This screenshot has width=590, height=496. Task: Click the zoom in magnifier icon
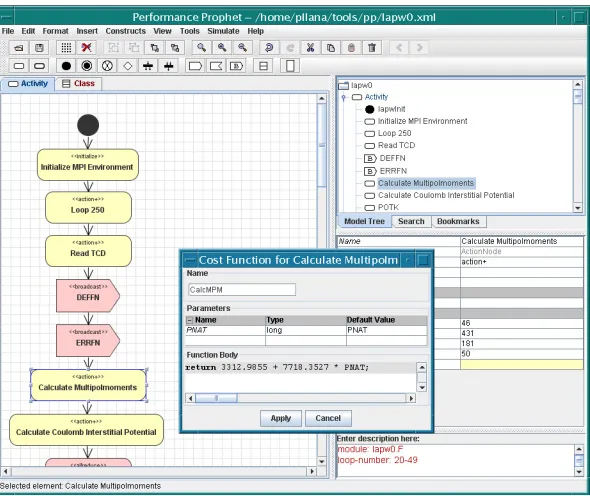click(x=222, y=48)
